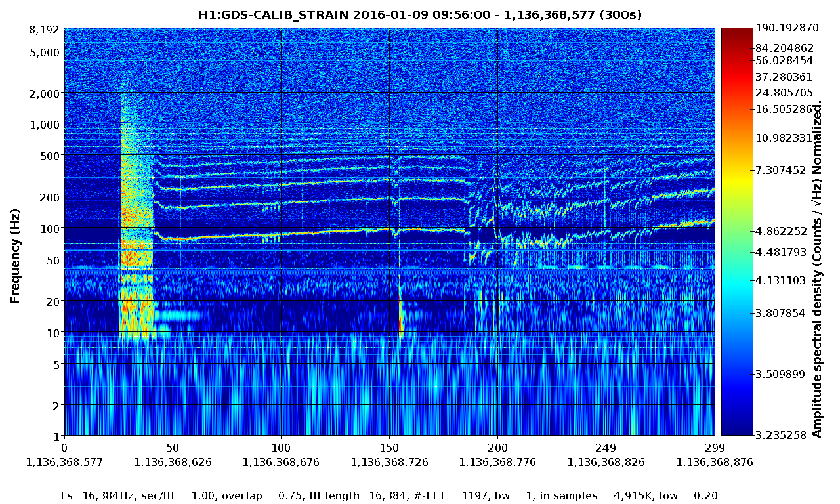Click the Frequency (Hz) y-axis label
The width and height of the screenshot is (840, 504).
[x=15, y=256]
